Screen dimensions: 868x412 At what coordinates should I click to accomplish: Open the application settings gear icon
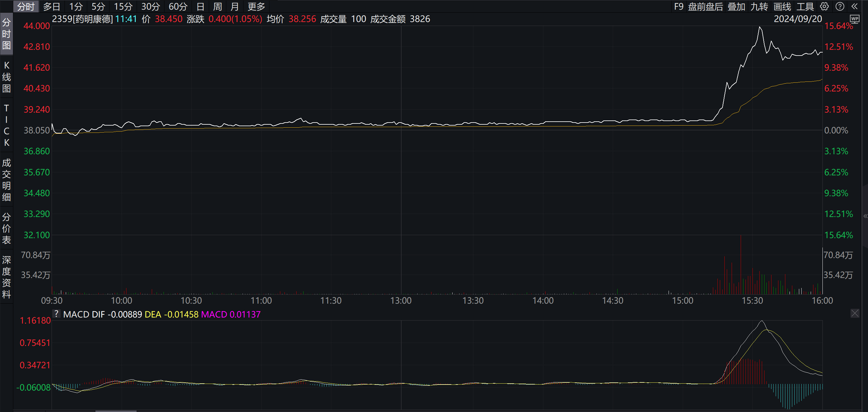825,6
